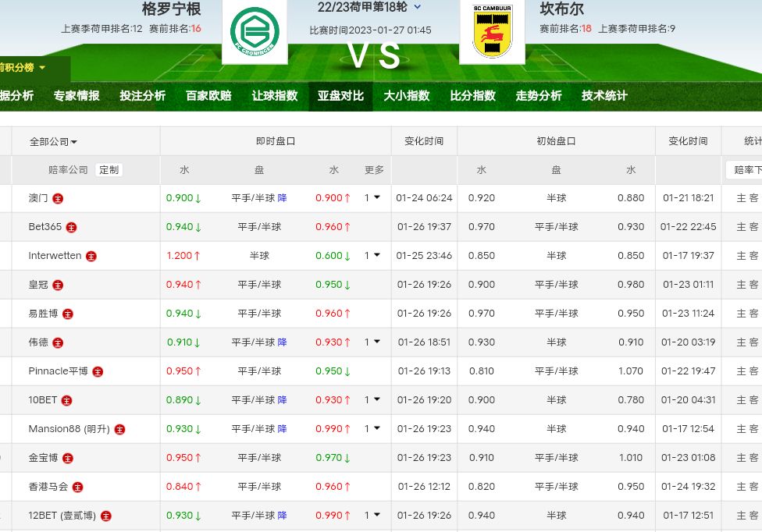
Task: Go to the 技术统计 tab
Action: (x=604, y=96)
